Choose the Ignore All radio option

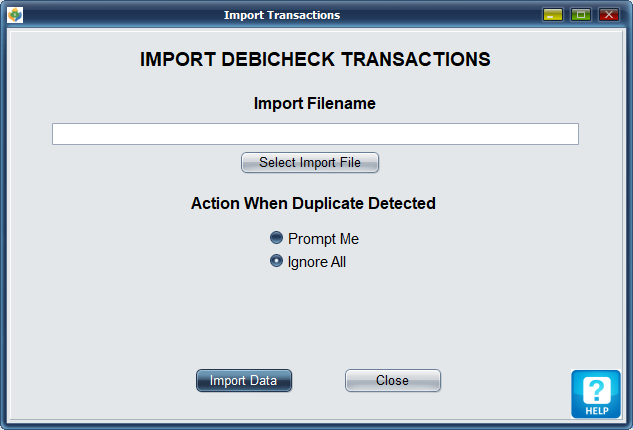(277, 262)
